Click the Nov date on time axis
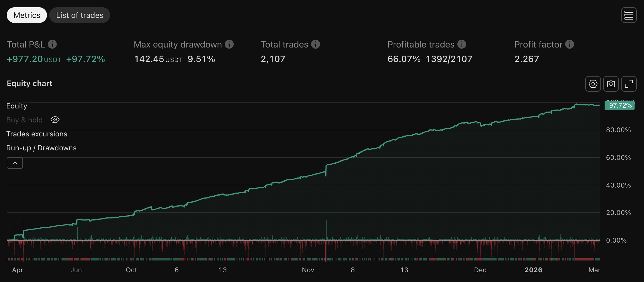 click(x=308, y=270)
